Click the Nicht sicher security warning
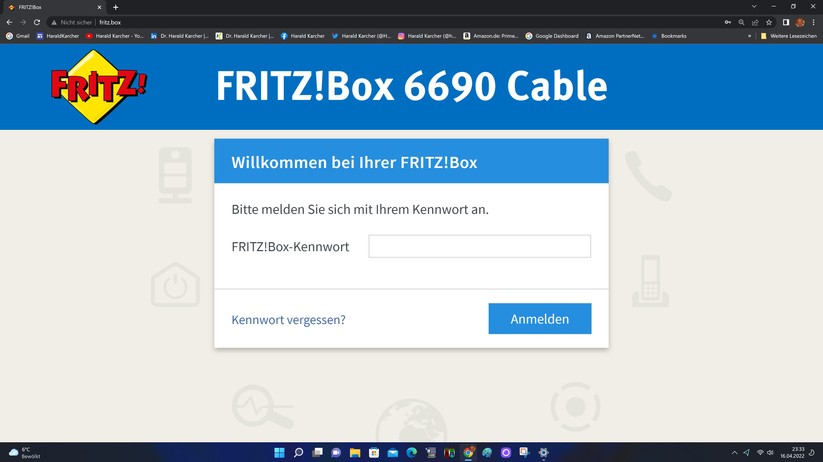 coord(71,22)
